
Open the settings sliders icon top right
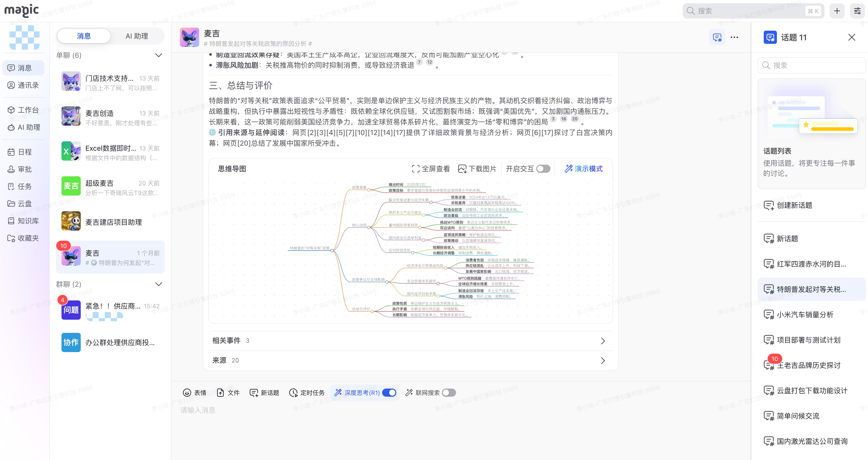857,11
